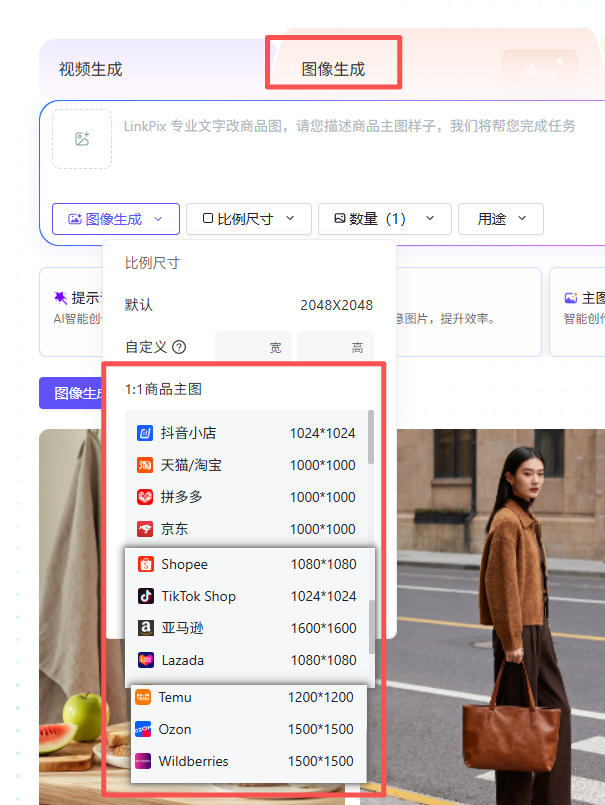The image size is (605, 805).
Task: Select the 抖音小店 platform icon
Action: click(144, 433)
